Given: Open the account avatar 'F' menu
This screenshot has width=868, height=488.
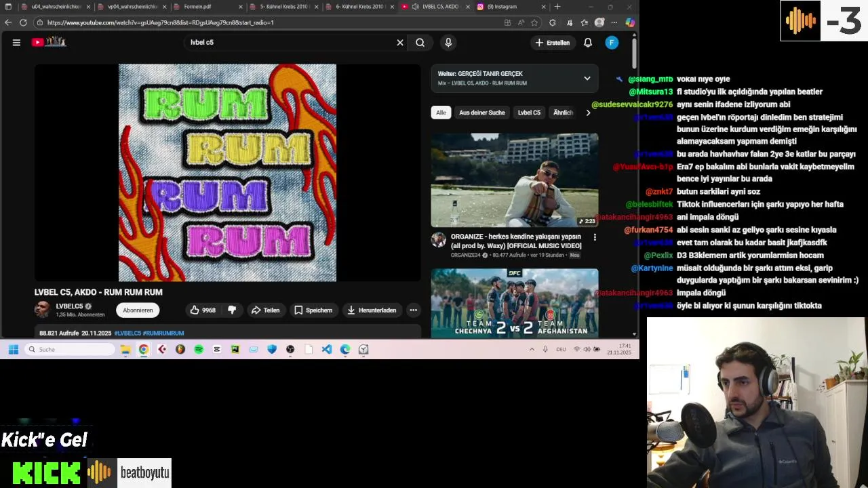Looking at the screenshot, I should [x=612, y=42].
